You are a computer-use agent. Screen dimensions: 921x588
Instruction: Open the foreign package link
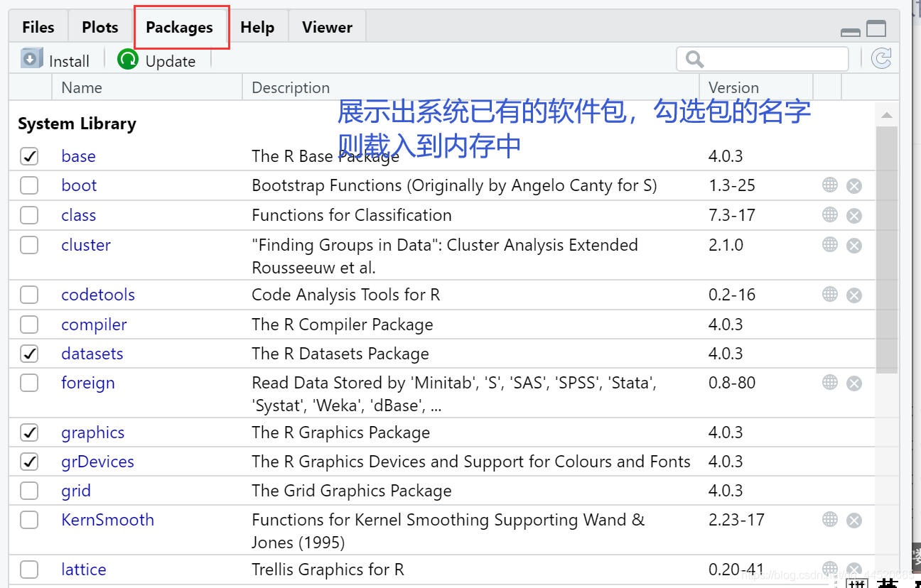pos(88,383)
